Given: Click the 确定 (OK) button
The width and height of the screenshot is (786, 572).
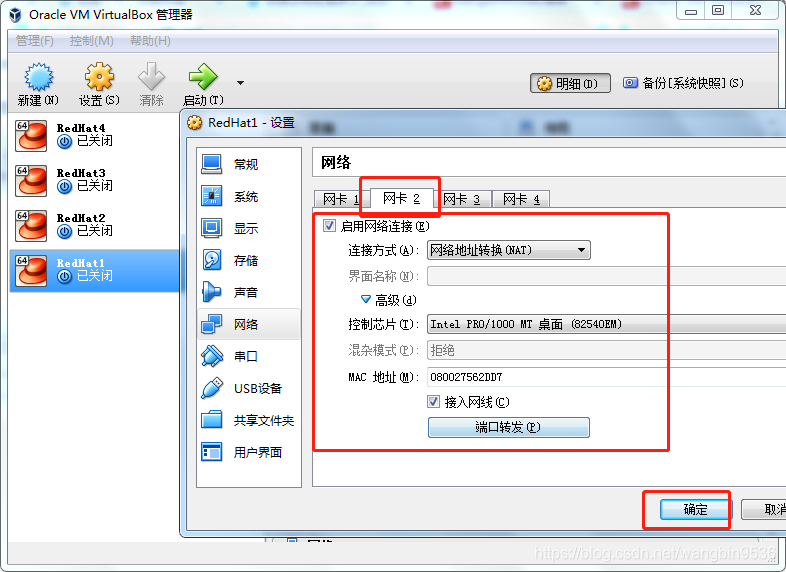Looking at the screenshot, I should pos(695,509).
